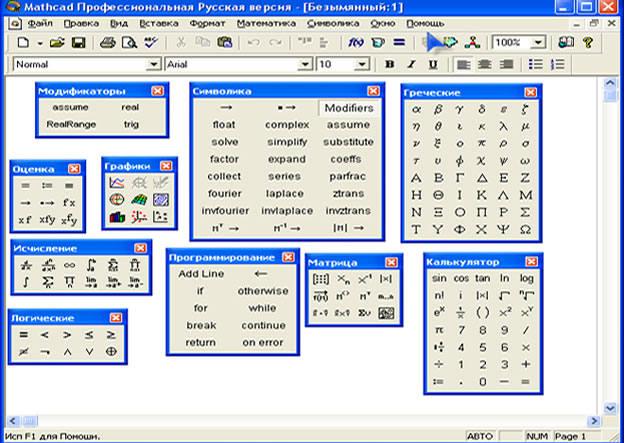Click the not-equal operator in the Логические palette

pyautogui.click(x=23, y=352)
